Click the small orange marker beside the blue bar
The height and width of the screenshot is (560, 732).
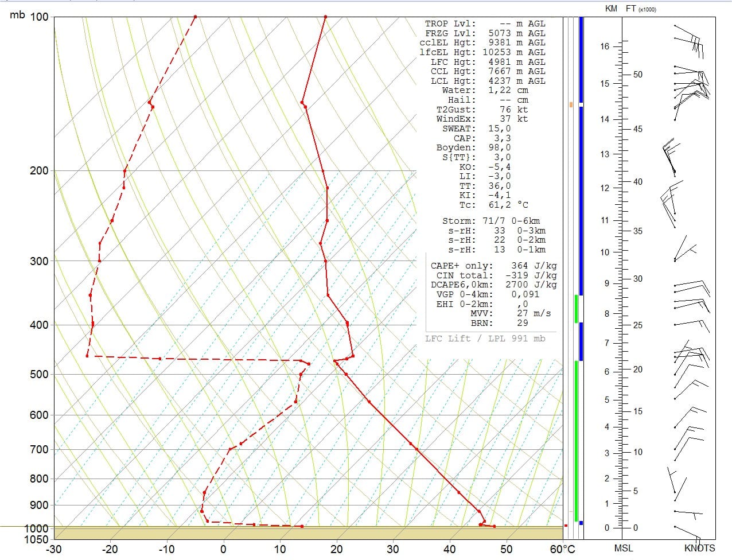tap(571, 104)
